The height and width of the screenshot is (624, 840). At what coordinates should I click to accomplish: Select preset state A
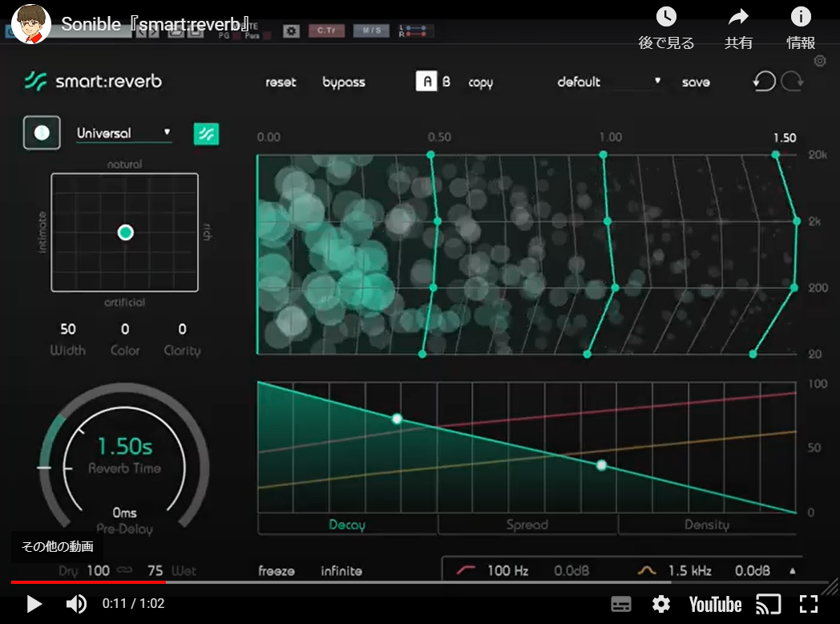[426, 82]
